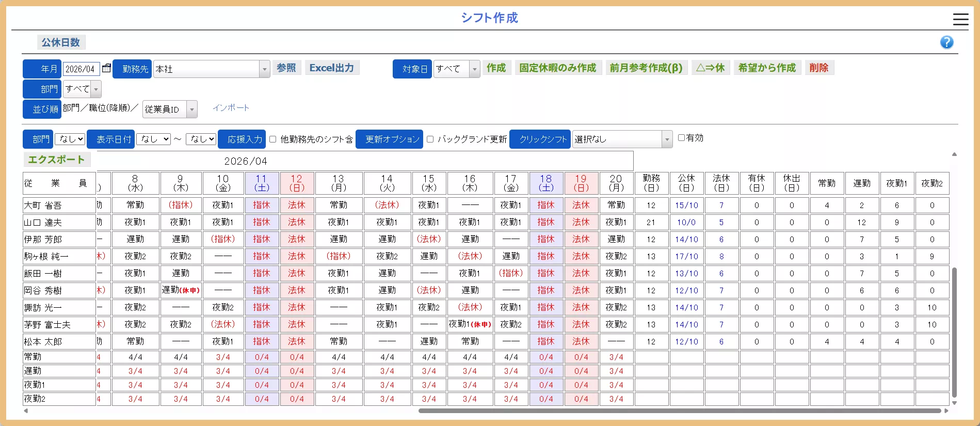Click 伊那 芳郎's (指休) cell on the 10th
980x426 pixels.
click(223, 239)
